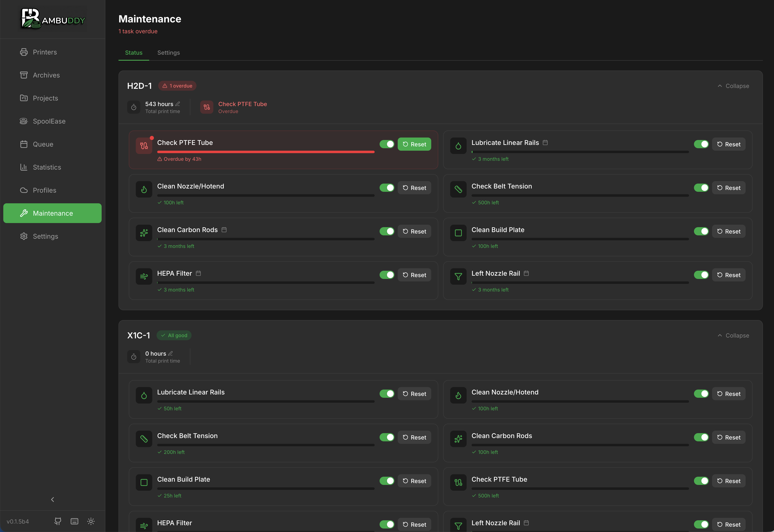Go to Statistics in the sidebar
The width and height of the screenshot is (774, 532).
(52, 167)
